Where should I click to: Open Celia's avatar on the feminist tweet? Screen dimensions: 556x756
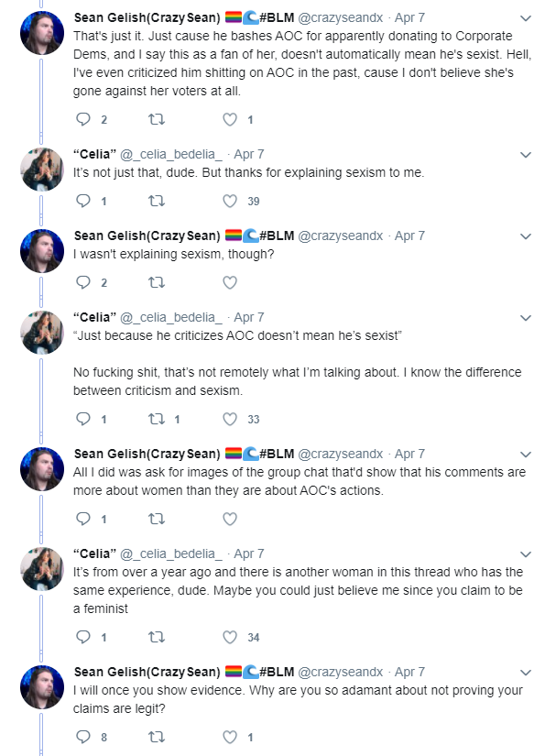point(42,569)
